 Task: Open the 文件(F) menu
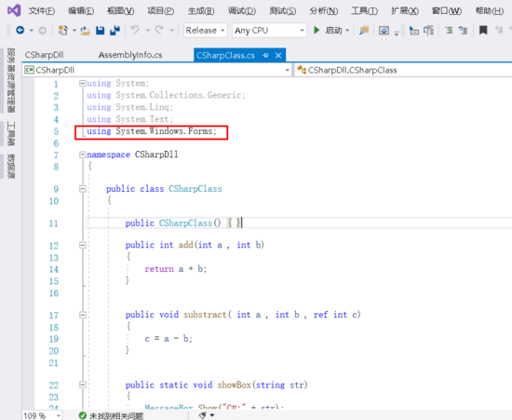tap(42, 11)
